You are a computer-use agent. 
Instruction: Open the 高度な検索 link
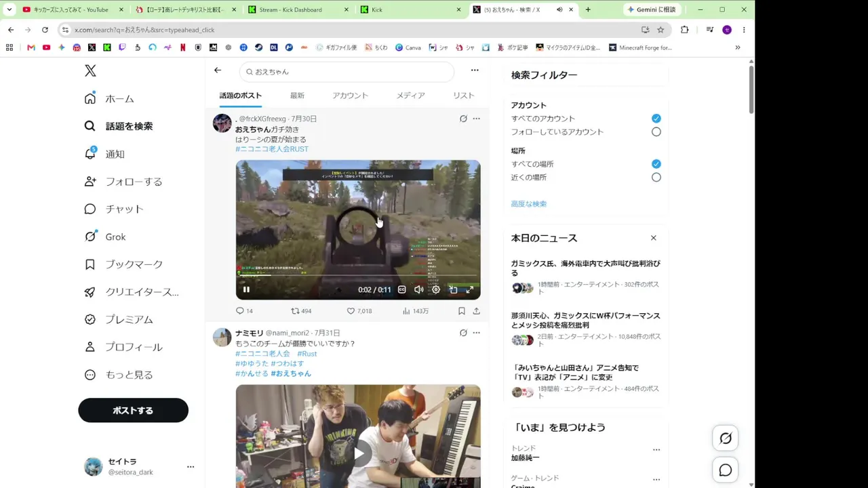click(x=529, y=204)
